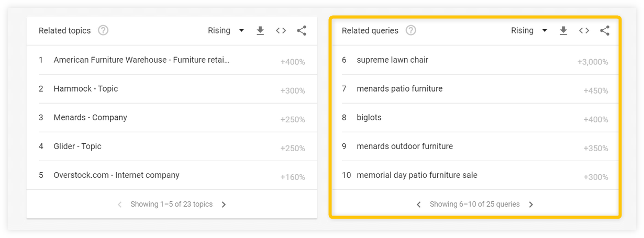
Task: Open embed code for Related queries
Action: pyautogui.click(x=584, y=31)
